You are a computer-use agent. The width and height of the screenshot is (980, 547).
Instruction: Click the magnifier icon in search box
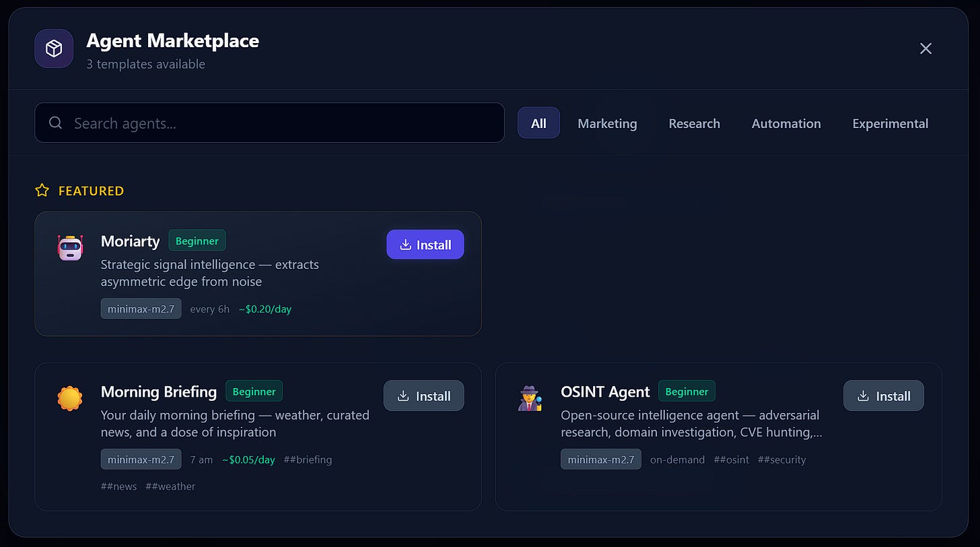tap(56, 123)
